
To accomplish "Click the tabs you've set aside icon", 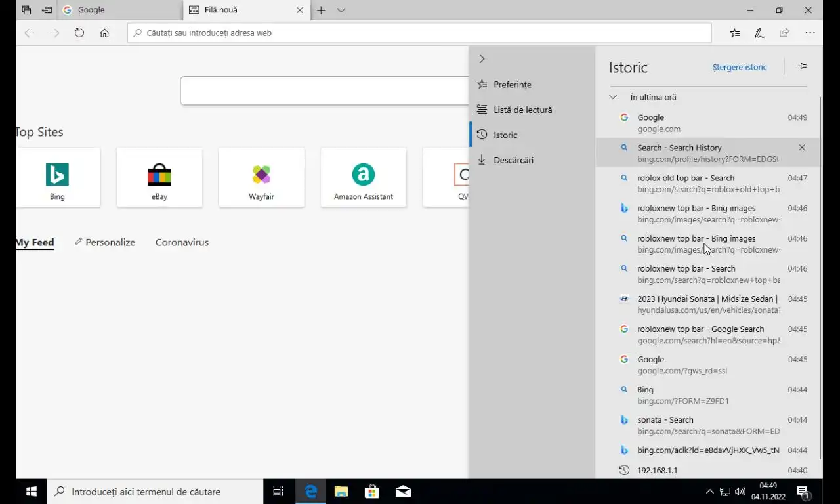I will pyautogui.click(x=26, y=10).
